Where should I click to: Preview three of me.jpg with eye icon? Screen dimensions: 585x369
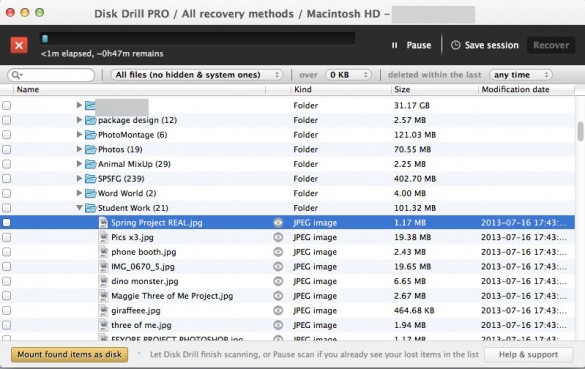point(278,325)
